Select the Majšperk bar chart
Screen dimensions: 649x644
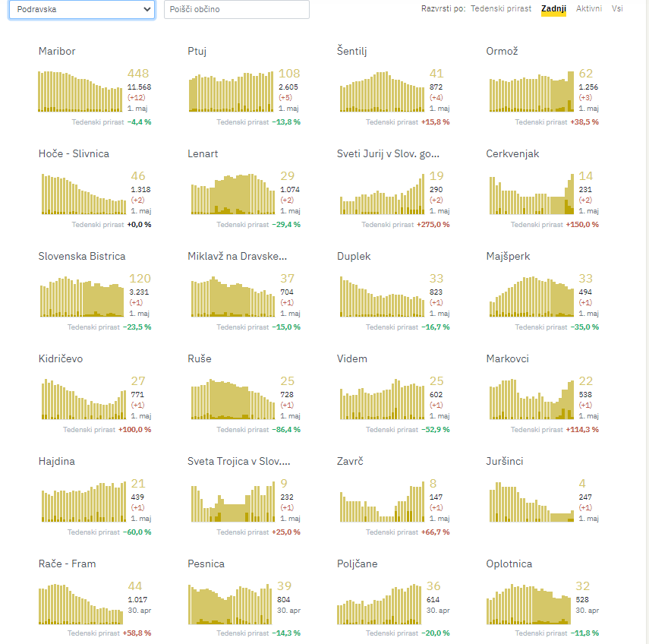tap(531, 296)
